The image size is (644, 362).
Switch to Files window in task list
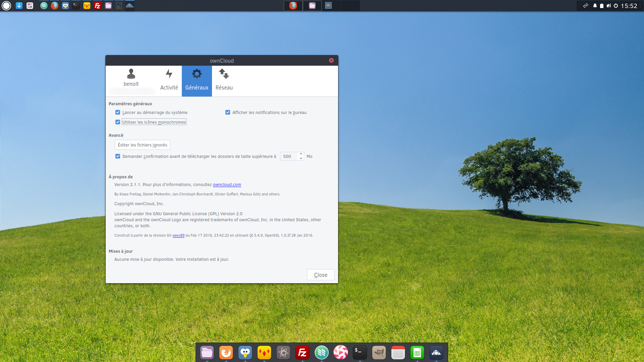pyautogui.click(x=312, y=6)
